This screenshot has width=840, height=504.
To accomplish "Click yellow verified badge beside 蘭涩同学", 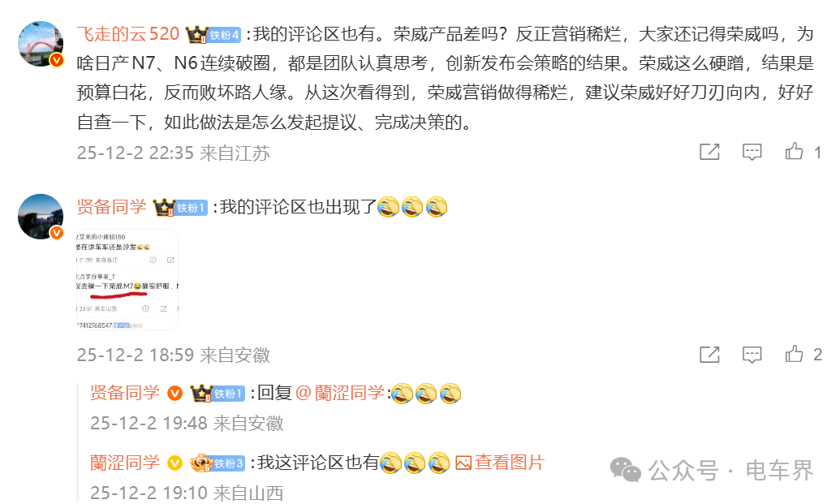I will tap(174, 463).
